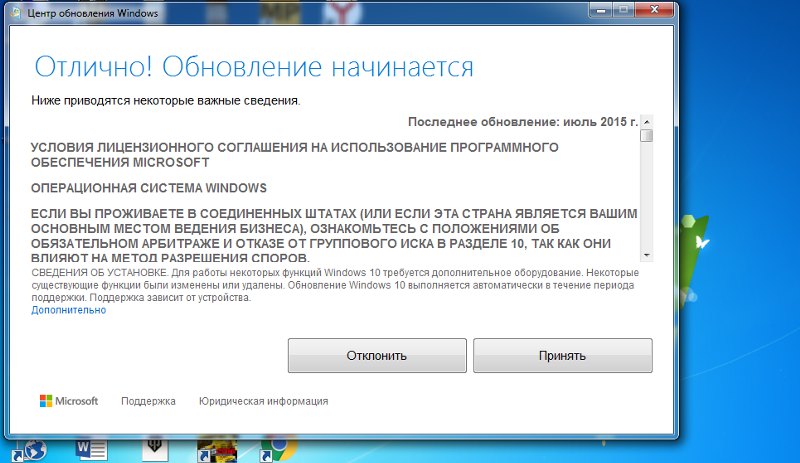
Task: Click the license scrollbar down arrow
Action: pyautogui.click(x=646, y=255)
